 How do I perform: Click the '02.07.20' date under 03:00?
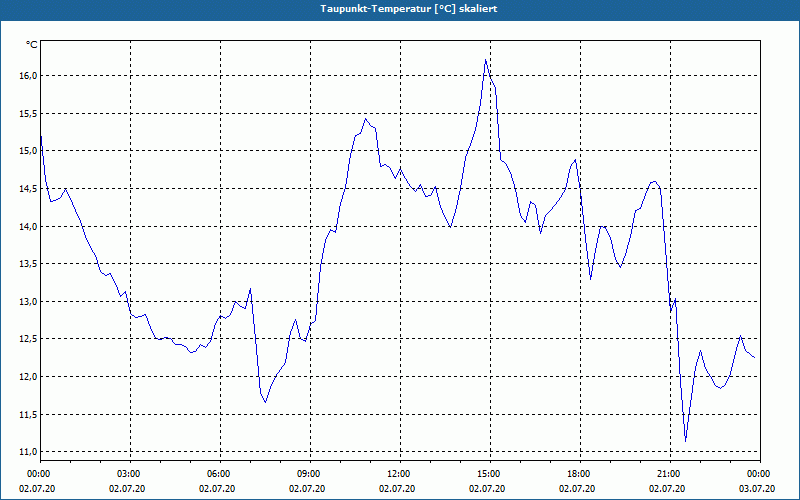(128, 488)
